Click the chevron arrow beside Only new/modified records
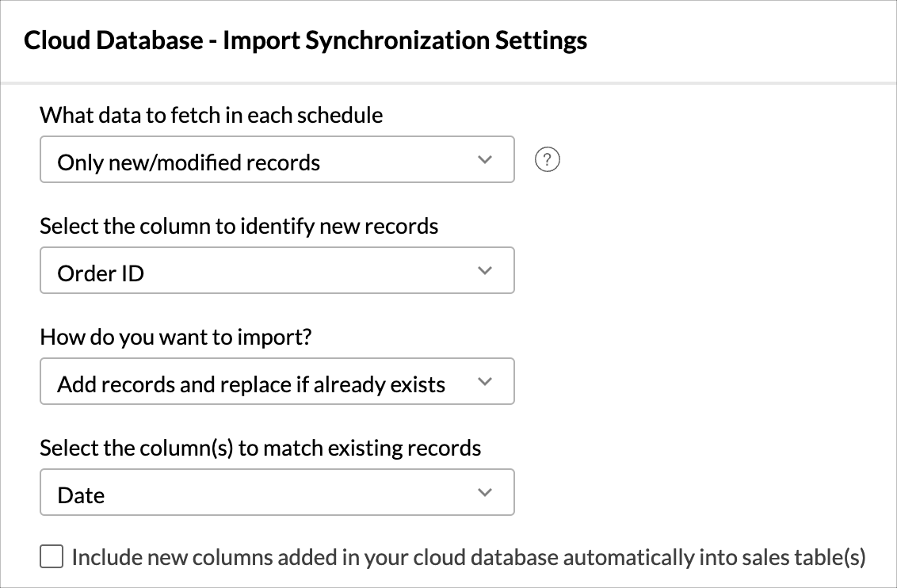Screen dimensions: 897x588 click(x=485, y=160)
